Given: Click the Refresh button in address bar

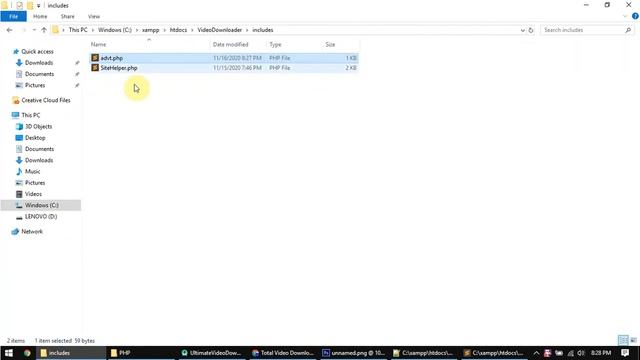Looking at the screenshot, I should (x=531, y=30).
